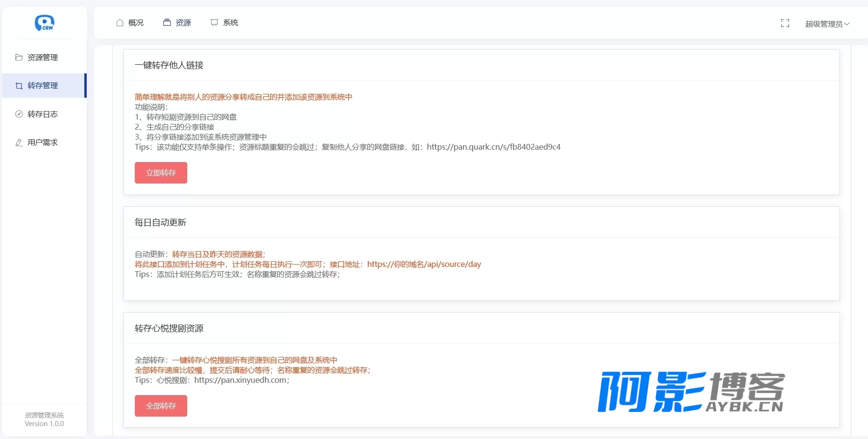Click the 资源管理 folder icon
The image size is (868, 439).
coord(19,57)
